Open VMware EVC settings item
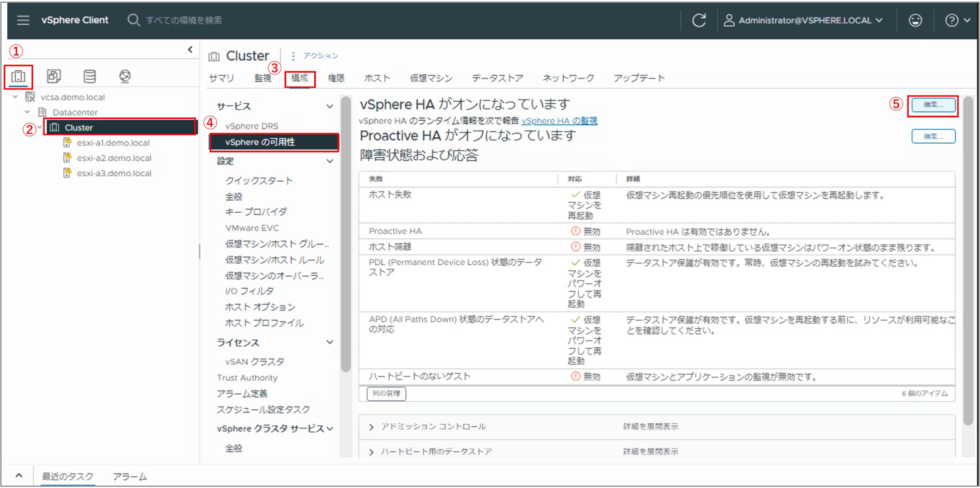 coord(252,228)
